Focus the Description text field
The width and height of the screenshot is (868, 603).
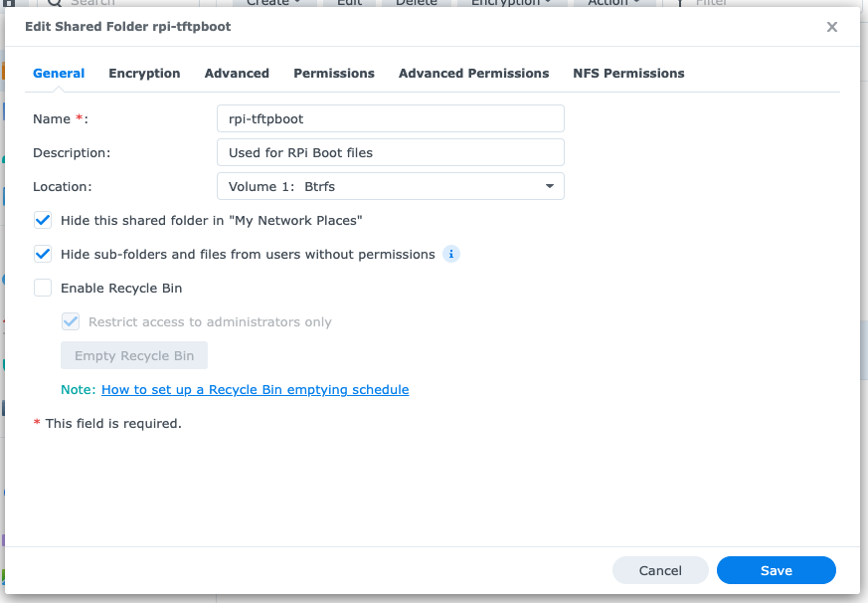tap(390, 152)
